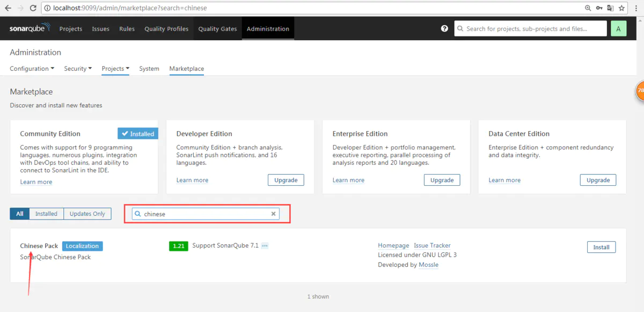Open Projects in top navigation
This screenshot has height=312, width=644.
point(71,29)
